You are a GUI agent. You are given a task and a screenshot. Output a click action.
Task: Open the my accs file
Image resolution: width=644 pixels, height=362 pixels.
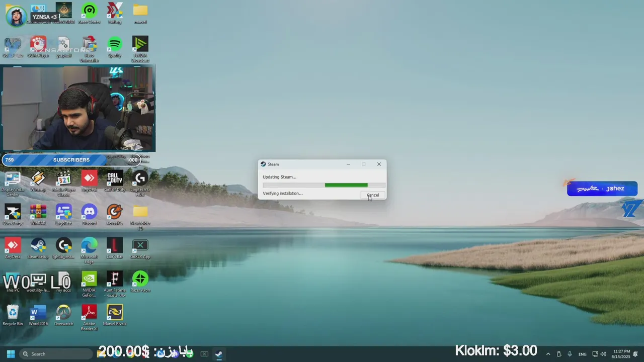click(63, 282)
